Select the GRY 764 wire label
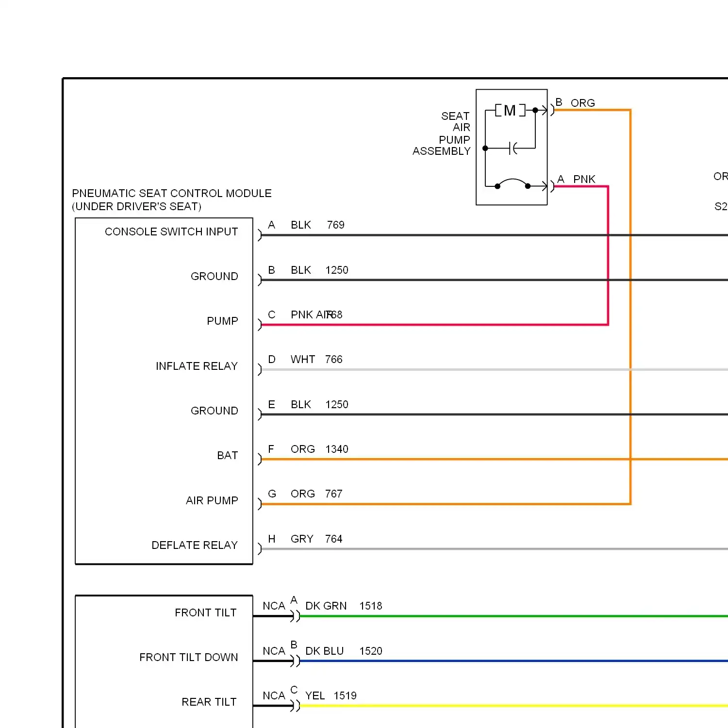The height and width of the screenshot is (728, 728). point(316,539)
